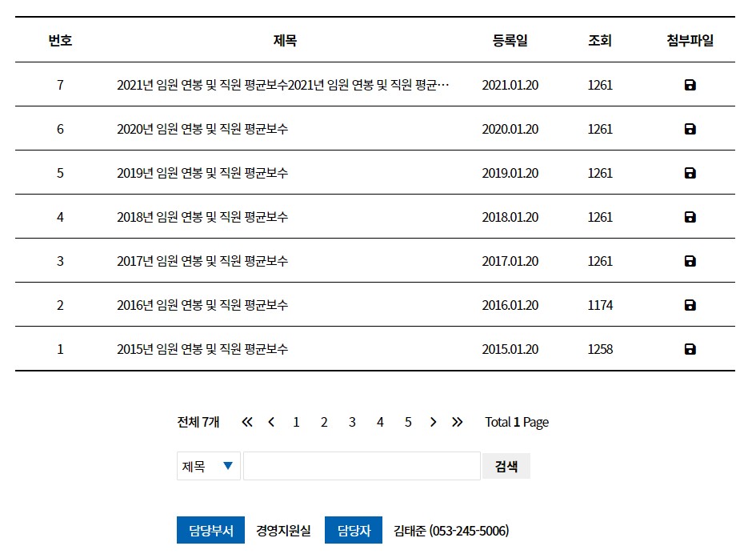Download attachment for 2019년 post
The image size is (756, 558).
click(690, 173)
